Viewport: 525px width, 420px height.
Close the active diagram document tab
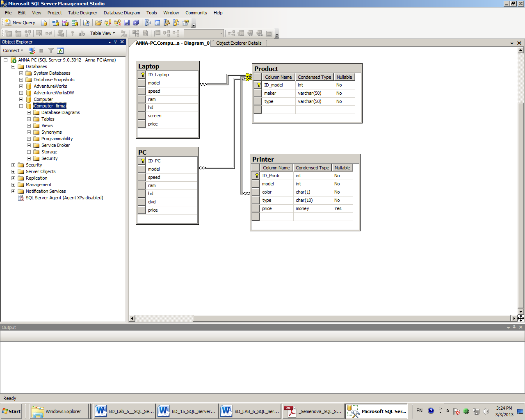519,43
